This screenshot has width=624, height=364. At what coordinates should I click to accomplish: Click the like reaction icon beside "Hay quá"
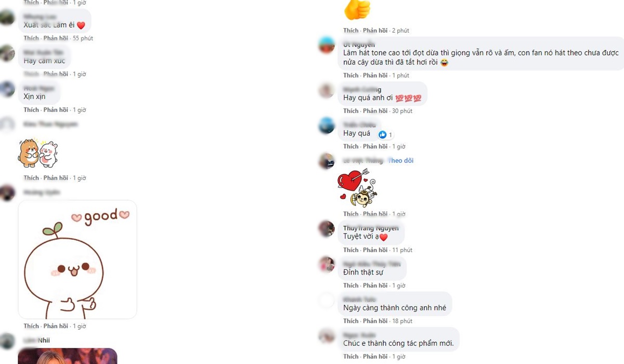pyautogui.click(x=383, y=135)
